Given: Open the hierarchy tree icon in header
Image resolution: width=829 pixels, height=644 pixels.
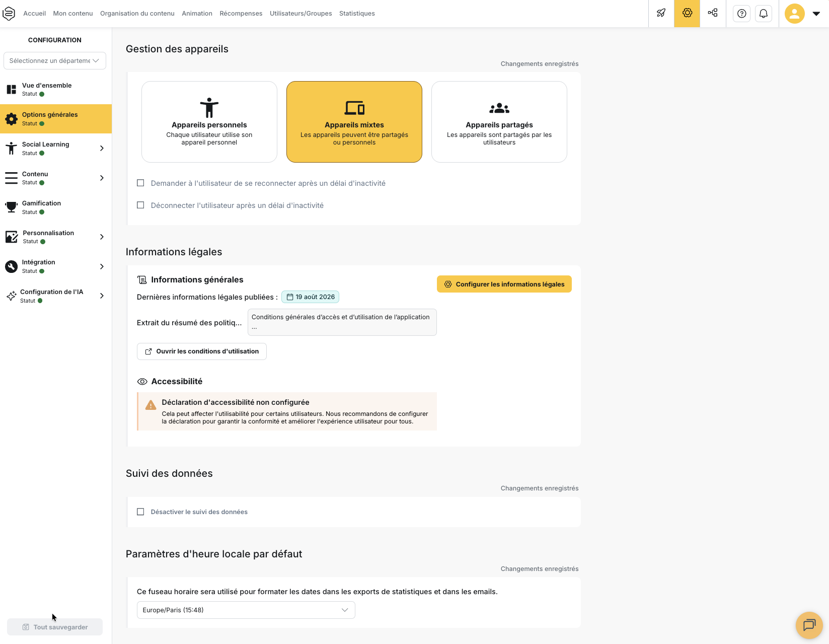Looking at the screenshot, I should point(713,14).
